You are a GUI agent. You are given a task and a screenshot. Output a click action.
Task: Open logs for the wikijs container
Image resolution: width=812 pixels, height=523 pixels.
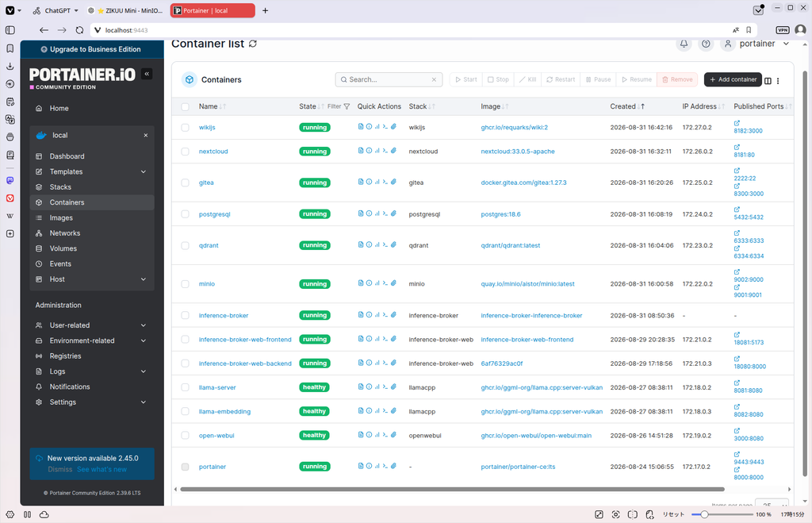[x=361, y=126]
